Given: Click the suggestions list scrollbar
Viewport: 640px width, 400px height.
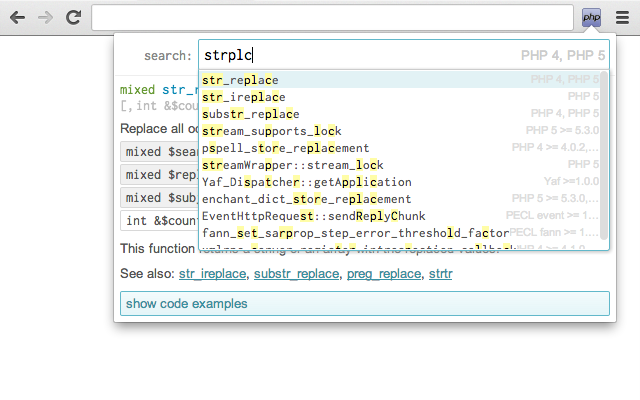Looking at the screenshot, I should coord(604,156).
